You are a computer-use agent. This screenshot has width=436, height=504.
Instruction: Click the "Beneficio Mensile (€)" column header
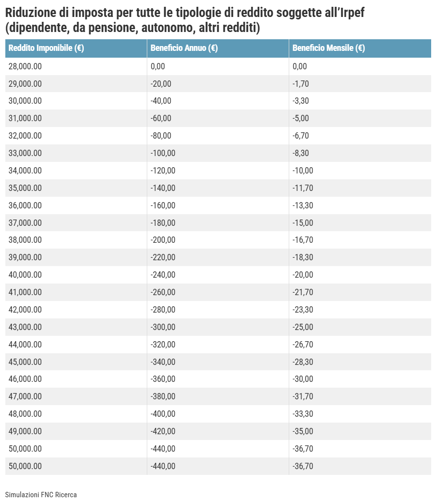click(x=328, y=48)
